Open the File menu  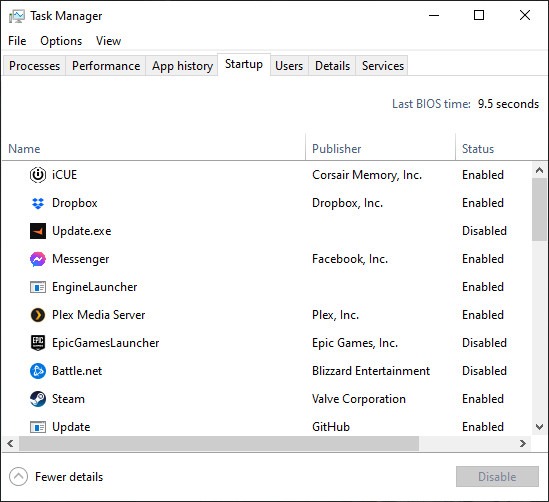tap(17, 41)
